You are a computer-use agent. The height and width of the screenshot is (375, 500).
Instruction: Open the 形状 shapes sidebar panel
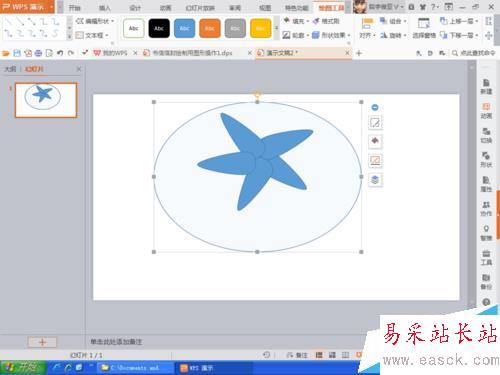486,160
